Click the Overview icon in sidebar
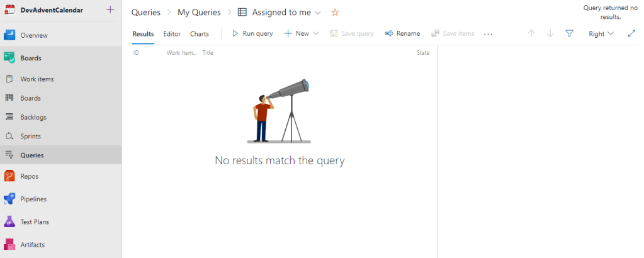The width and height of the screenshot is (644, 258). [x=9, y=35]
